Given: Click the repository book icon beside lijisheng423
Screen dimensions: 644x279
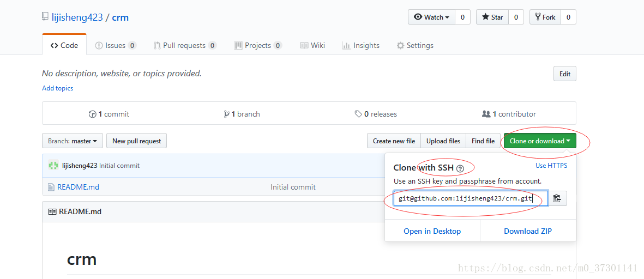Looking at the screenshot, I should 45,17.
